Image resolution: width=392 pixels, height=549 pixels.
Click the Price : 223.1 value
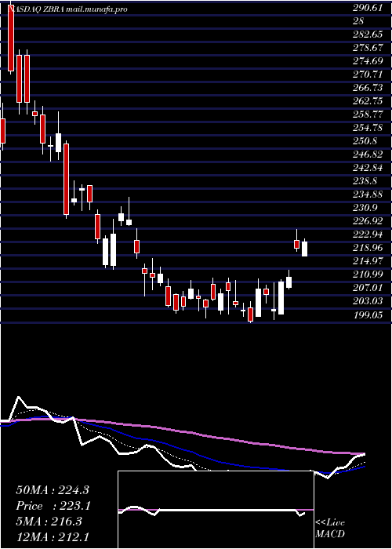(53, 506)
